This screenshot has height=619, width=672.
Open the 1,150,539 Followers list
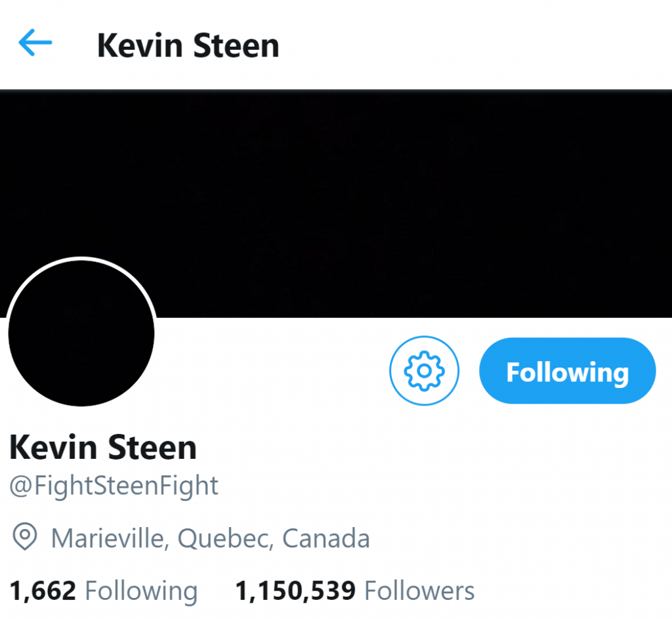(355, 591)
